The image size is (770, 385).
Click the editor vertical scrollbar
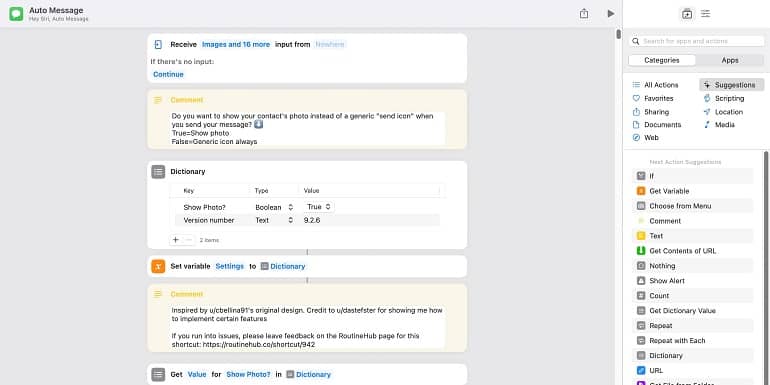(618, 34)
